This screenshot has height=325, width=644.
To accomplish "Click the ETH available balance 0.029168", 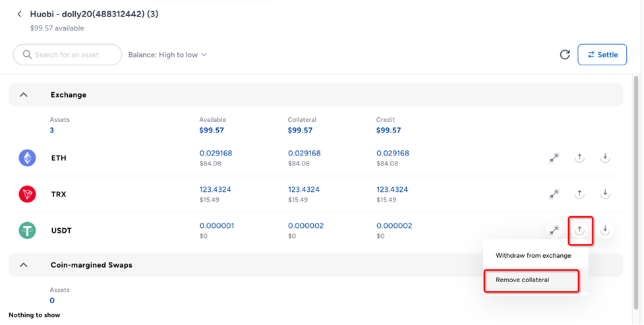I will click(x=216, y=153).
